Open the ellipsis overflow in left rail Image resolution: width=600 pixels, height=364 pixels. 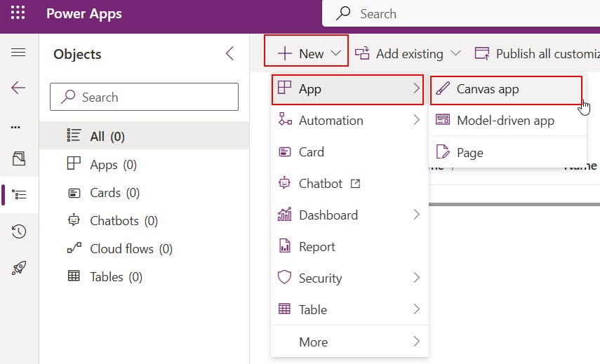click(x=15, y=128)
